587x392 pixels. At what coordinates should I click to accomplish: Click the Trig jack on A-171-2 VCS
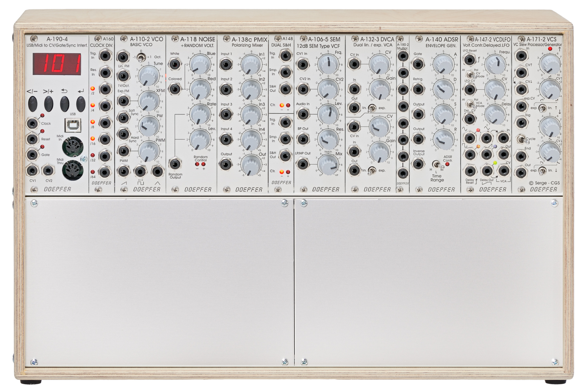coord(521,123)
